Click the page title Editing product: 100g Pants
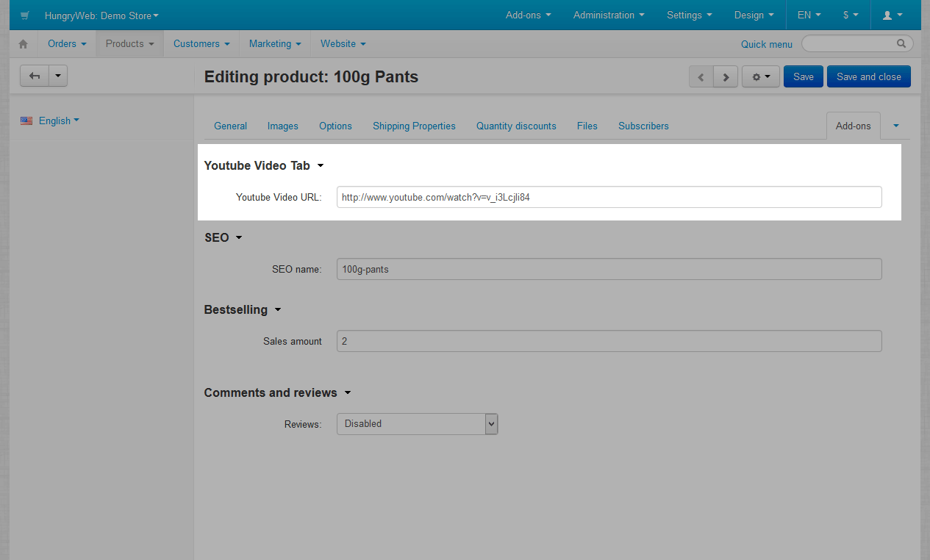 pyautogui.click(x=311, y=77)
